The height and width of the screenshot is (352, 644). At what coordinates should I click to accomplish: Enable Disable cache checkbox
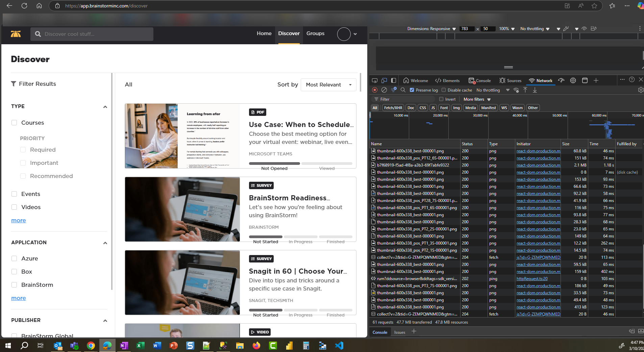[x=444, y=90]
